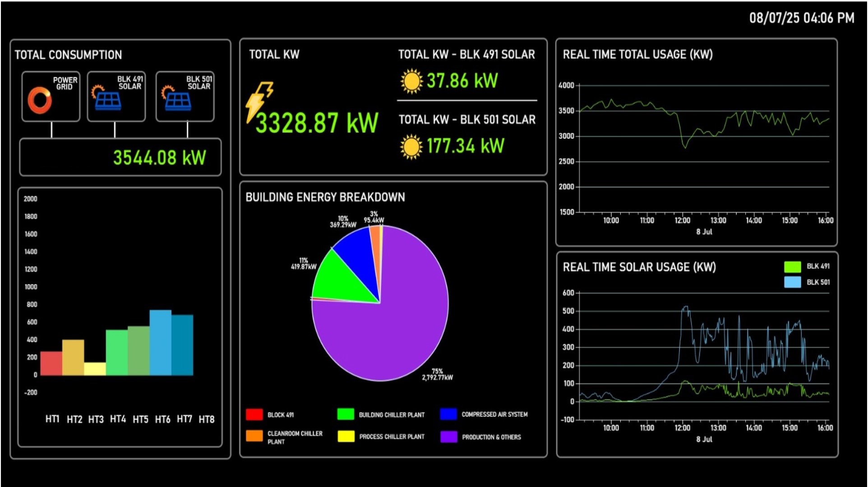868x487 pixels.
Task: Toggle Block 491 red legend entry
Action: pos(254,414)
